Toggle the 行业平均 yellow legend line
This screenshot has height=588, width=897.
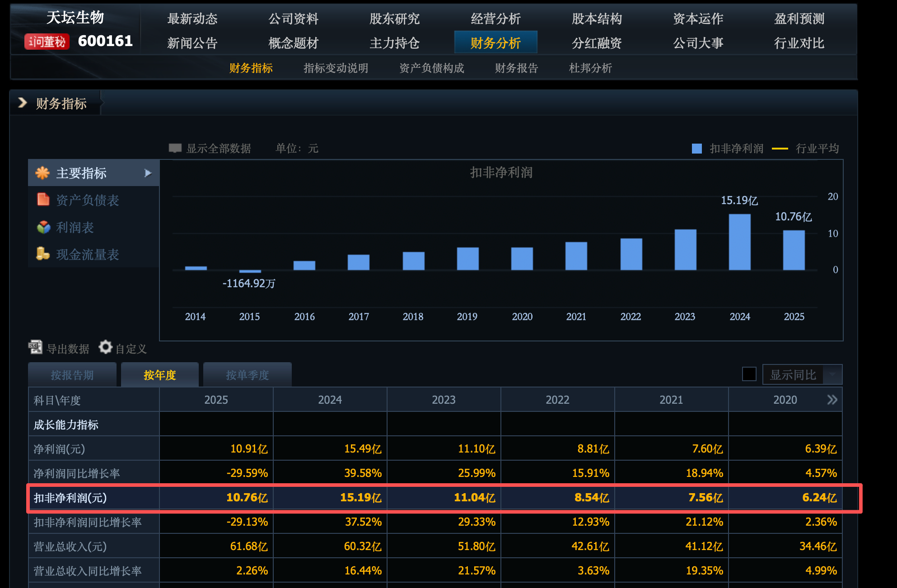780,149
